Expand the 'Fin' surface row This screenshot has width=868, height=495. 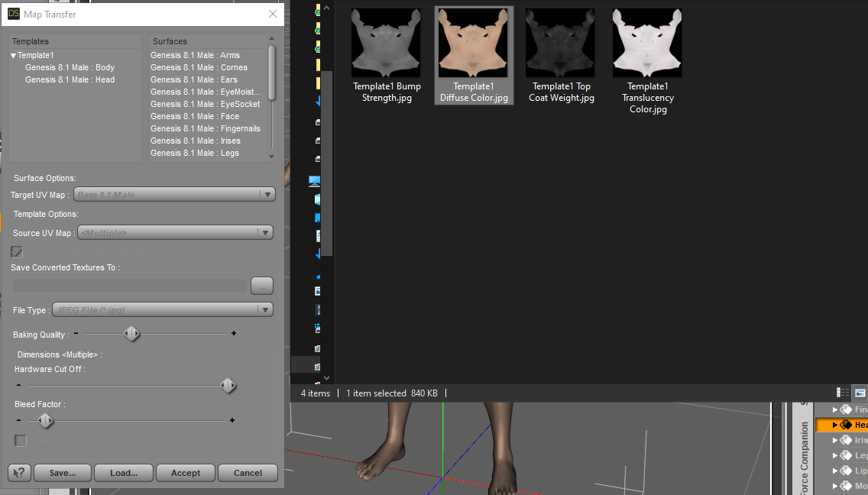[835, 409]
